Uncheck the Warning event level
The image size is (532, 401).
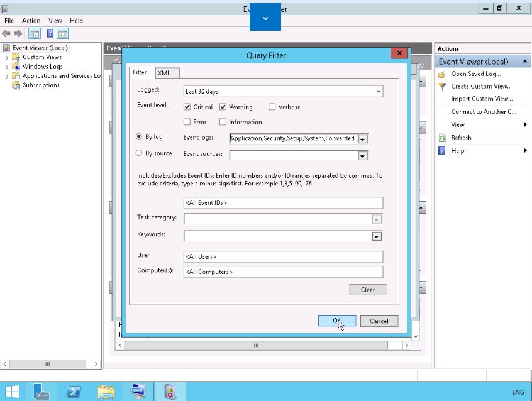tap(223, 107)
